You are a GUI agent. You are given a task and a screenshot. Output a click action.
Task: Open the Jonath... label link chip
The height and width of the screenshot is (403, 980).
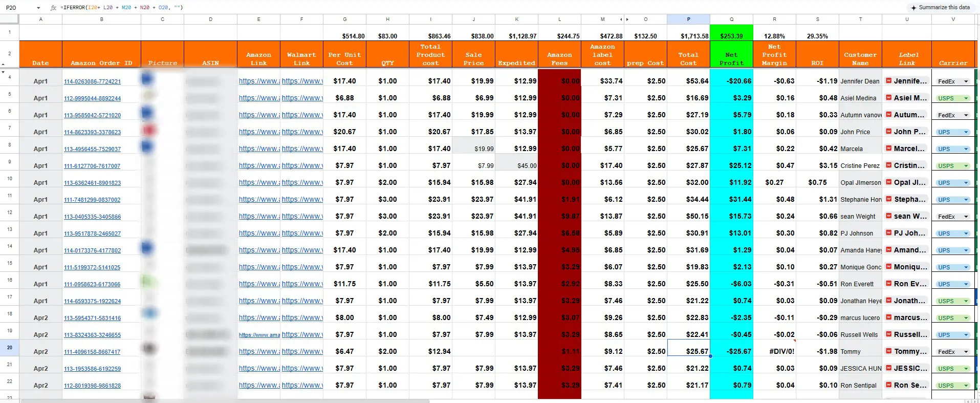[906, 301]
